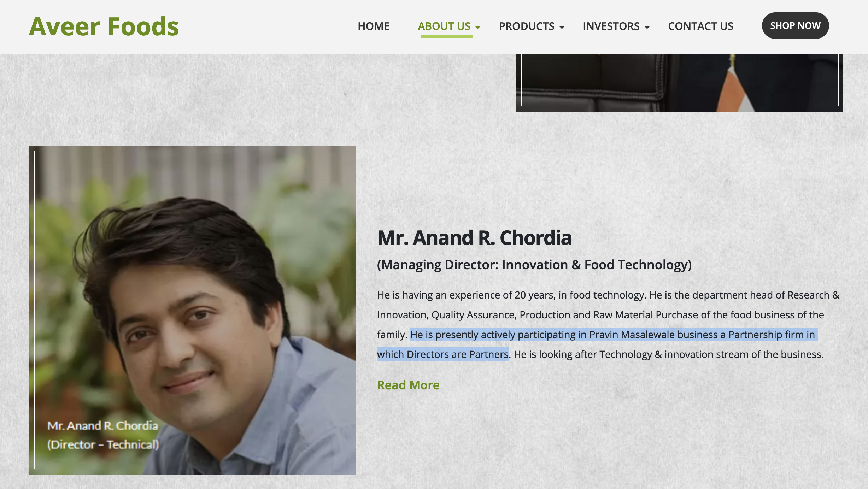Click the partially visible top director photo
Screen dimensions: 868x489
click(680, 83)
